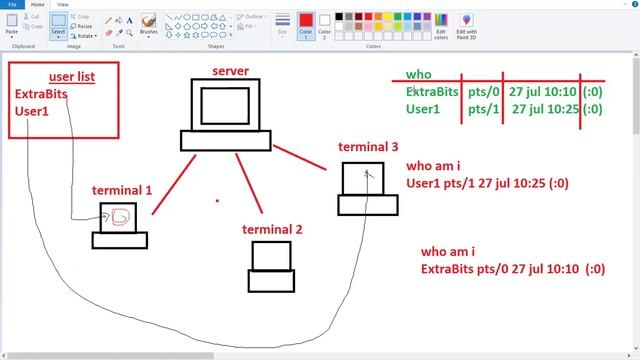Choose the Right arrow shape
The width and height of the screenshot is (640, 360).
pyautogui.click(x=205, y=26)
